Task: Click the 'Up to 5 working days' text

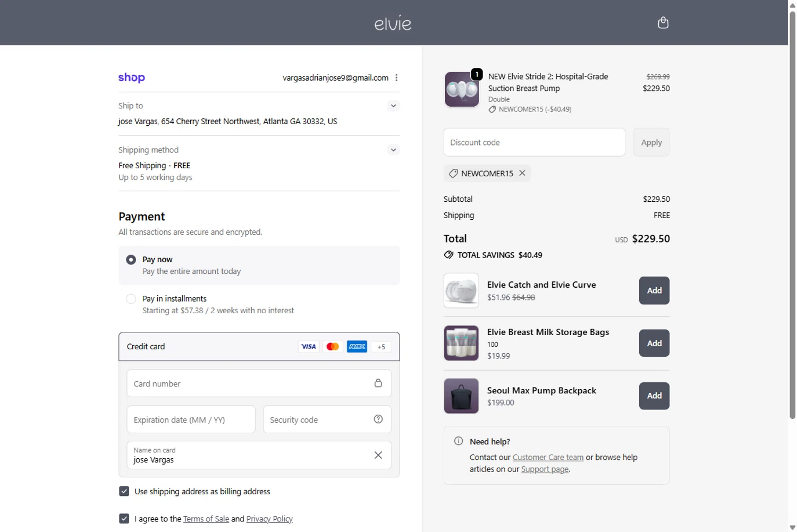Action: click(x=155, y=177)
